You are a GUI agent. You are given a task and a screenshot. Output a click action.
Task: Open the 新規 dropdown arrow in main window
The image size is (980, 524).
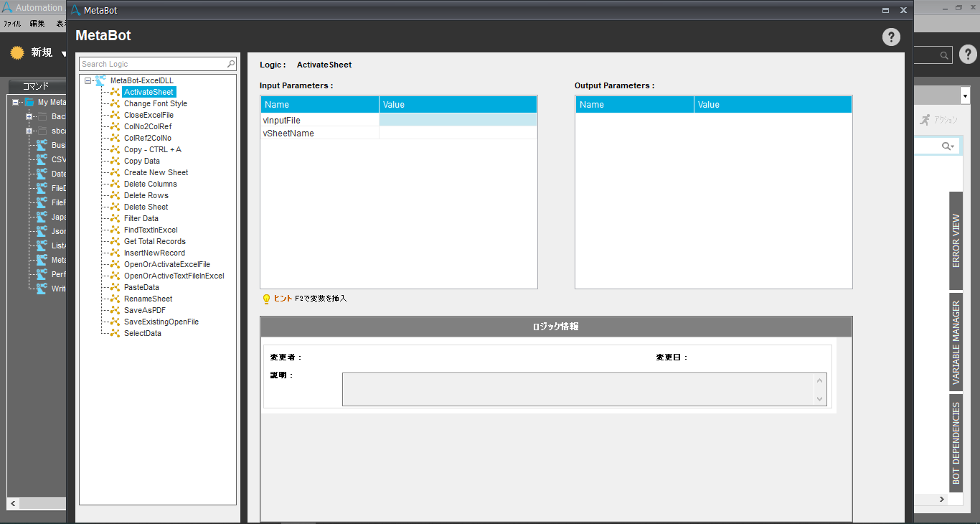[63, 54]
